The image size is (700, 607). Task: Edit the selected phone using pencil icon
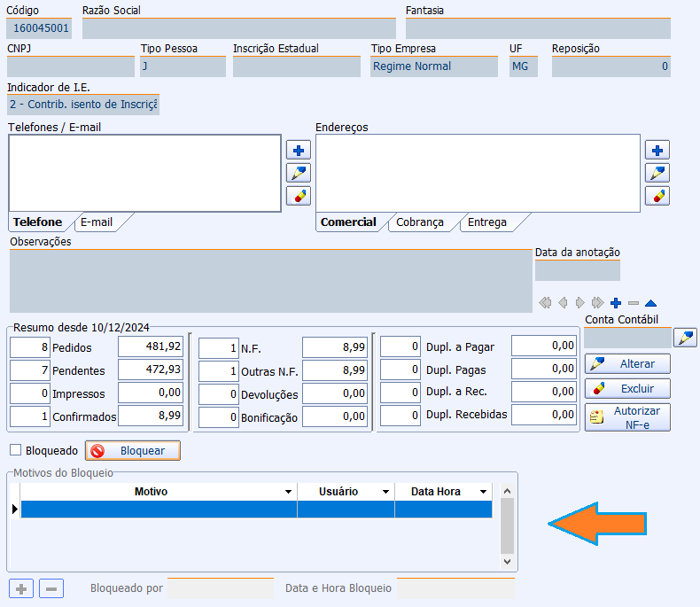point(298,173)
